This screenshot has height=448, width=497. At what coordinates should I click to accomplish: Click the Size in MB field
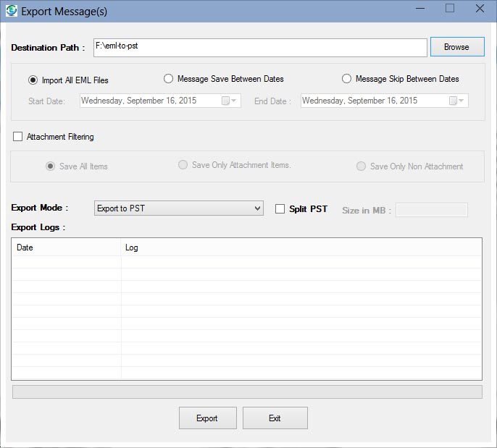click(x=431, y=210)
